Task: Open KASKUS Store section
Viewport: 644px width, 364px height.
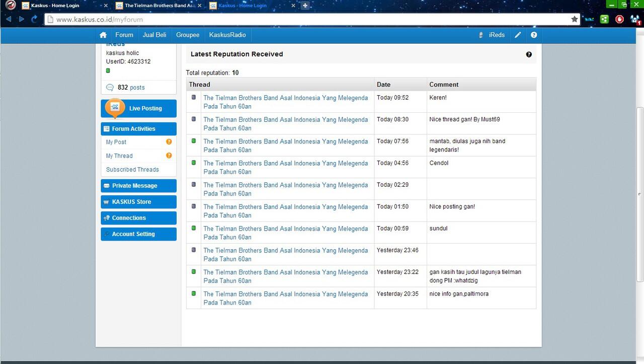Action: click(138, 202)
